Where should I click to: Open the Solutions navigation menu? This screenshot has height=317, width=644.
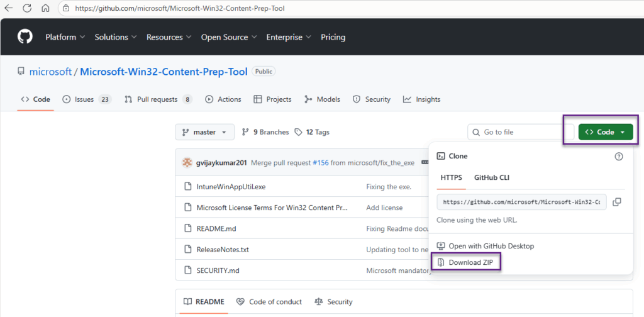pyautogui.click(x=115, y=37)
